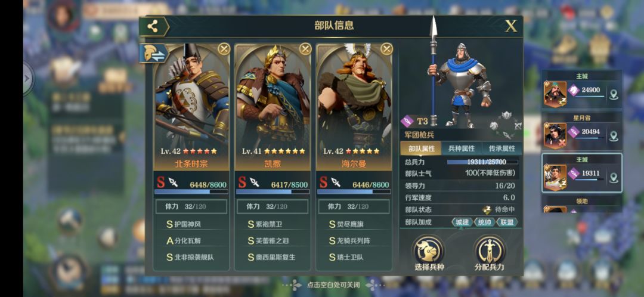Open the 分配兵力 sword button
The image size is (644, 297).
[x=489, y=253]
